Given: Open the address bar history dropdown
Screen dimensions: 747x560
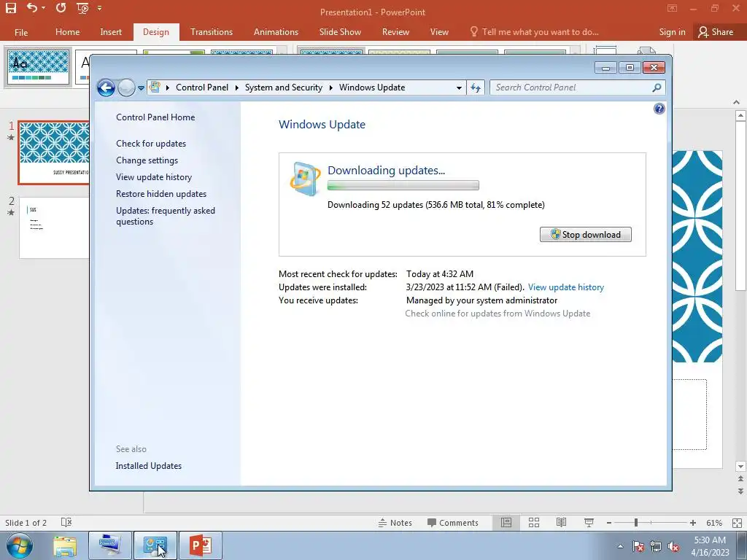Looking at the screenshot, I should (459, 87).
